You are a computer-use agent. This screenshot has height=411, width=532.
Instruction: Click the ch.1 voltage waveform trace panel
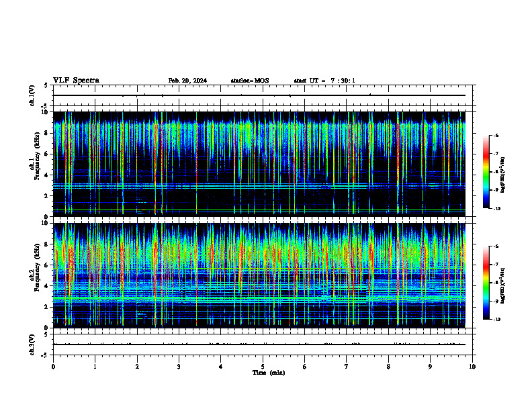point(263,95)
